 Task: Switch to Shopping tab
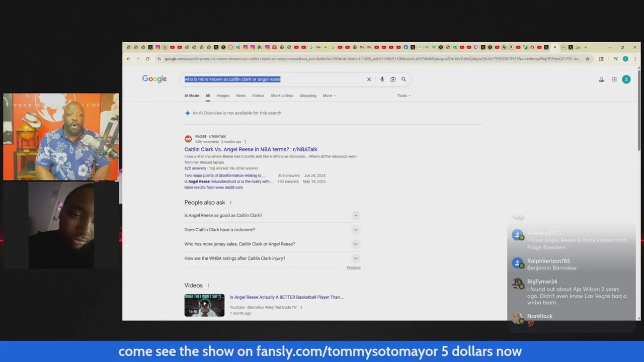coord(308,96)
